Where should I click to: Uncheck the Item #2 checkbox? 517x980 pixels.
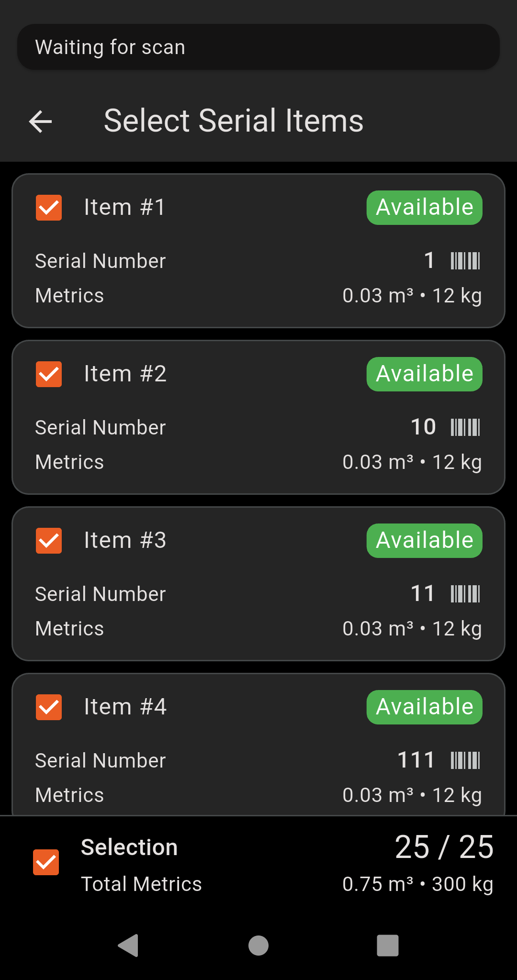[49, 374]
